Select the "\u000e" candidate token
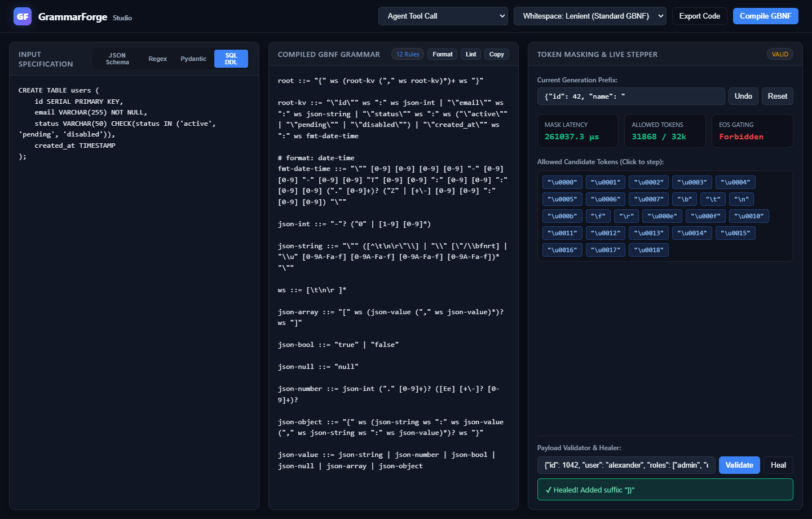 click(662, 216)
